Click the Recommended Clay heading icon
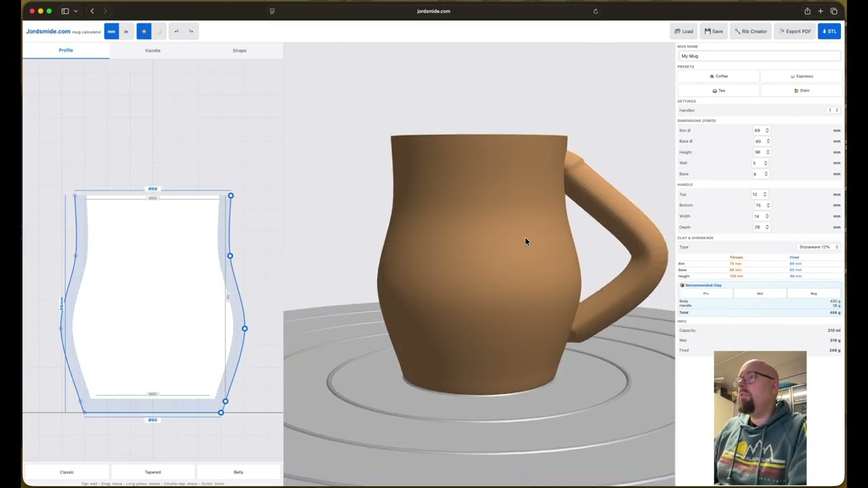Image resolution: width=868 pixels, height=488 pixels. click(x=682, y=285)
